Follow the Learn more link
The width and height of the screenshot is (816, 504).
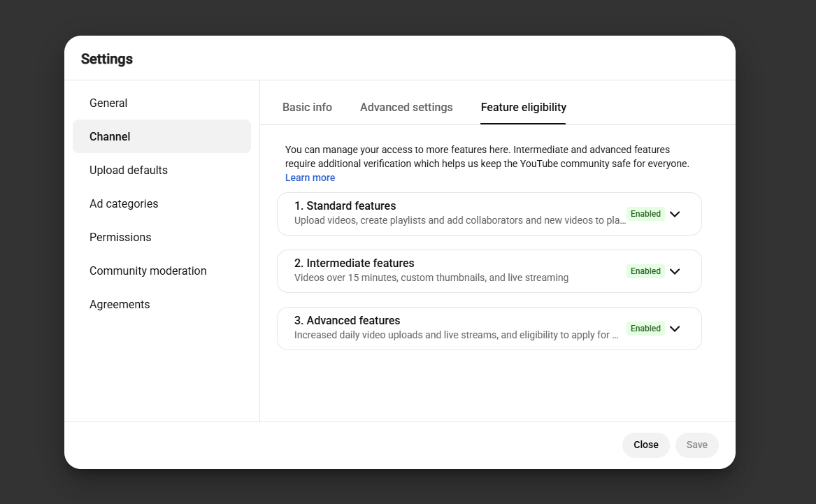tap(310, 178)
